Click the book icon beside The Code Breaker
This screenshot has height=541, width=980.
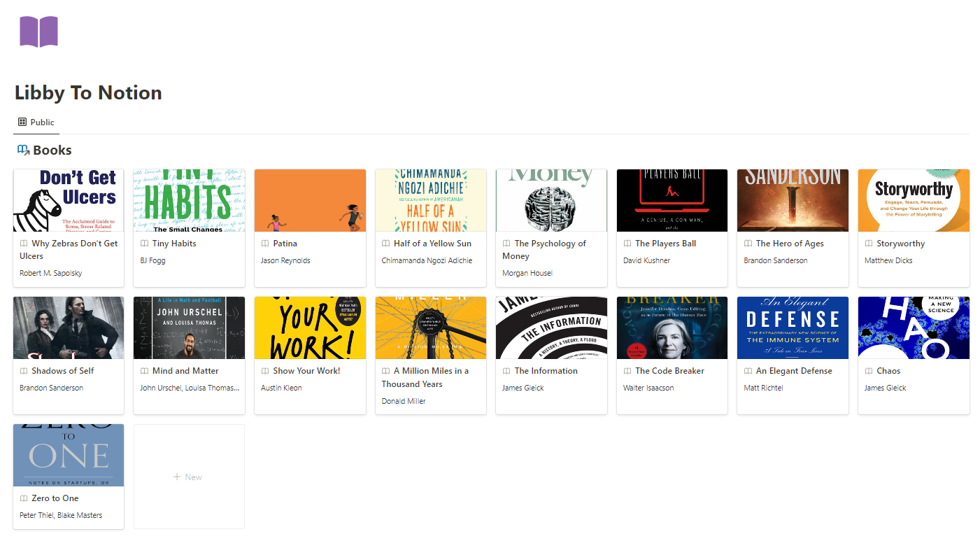click(x=627, y=371)
